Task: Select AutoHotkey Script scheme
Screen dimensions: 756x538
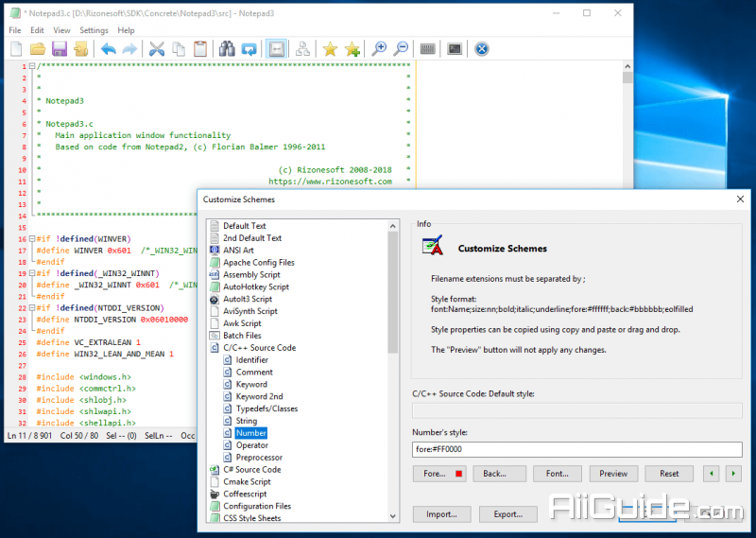Action: (x=256, y=286)
